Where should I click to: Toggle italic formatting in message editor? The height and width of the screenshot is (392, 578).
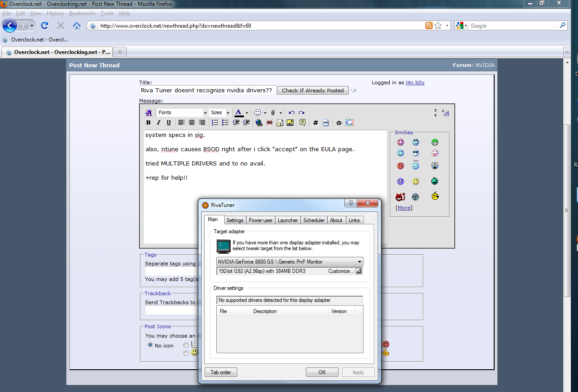tap(158, 123)
